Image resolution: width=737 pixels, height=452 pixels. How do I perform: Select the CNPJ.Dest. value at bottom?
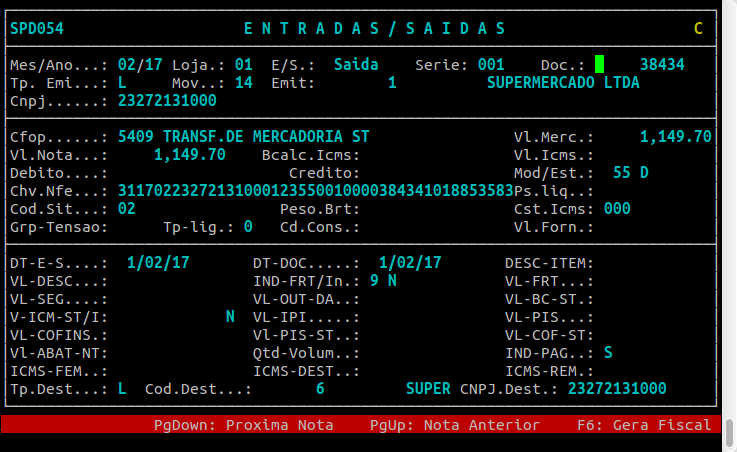pyautogui.click(x=617, y=388)
